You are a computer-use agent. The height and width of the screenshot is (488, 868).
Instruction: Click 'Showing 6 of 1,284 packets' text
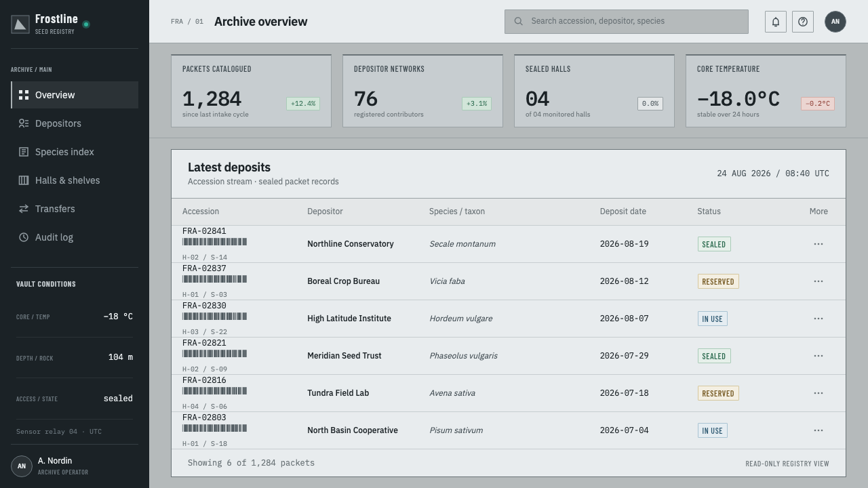(251, 463)
